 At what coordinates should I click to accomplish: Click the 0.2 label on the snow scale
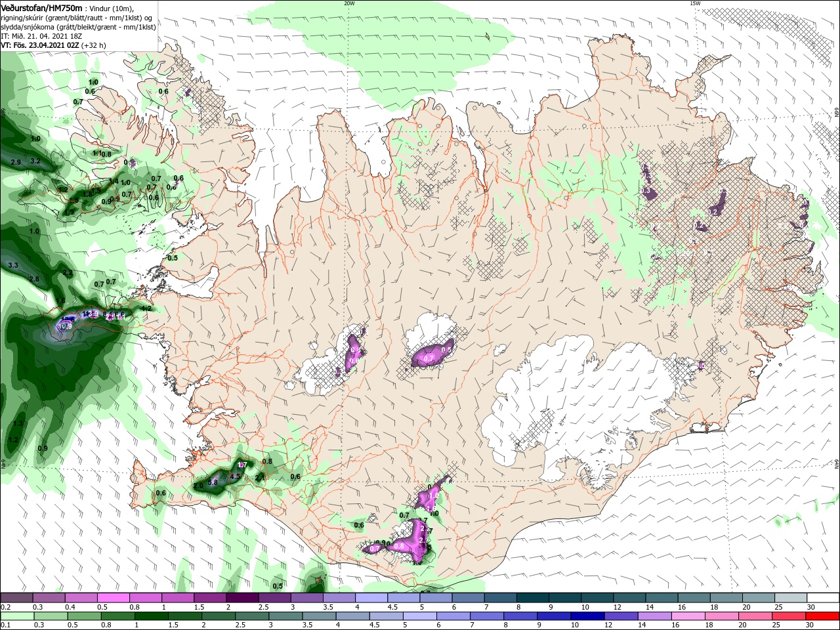[x=5, y=607]
